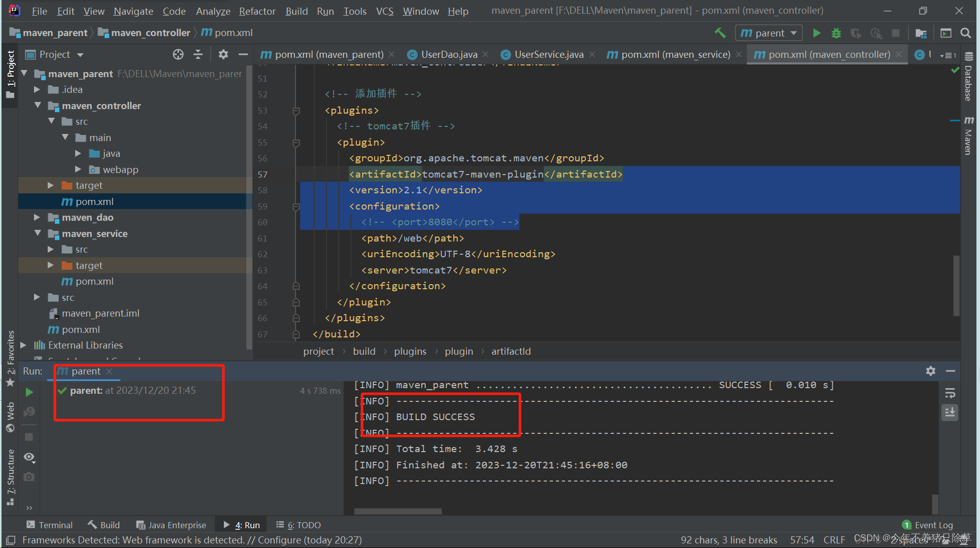Open the Terminal tool window
This screenshot has height=548, width=980.
pyautogui.click(x=50, y=525)
